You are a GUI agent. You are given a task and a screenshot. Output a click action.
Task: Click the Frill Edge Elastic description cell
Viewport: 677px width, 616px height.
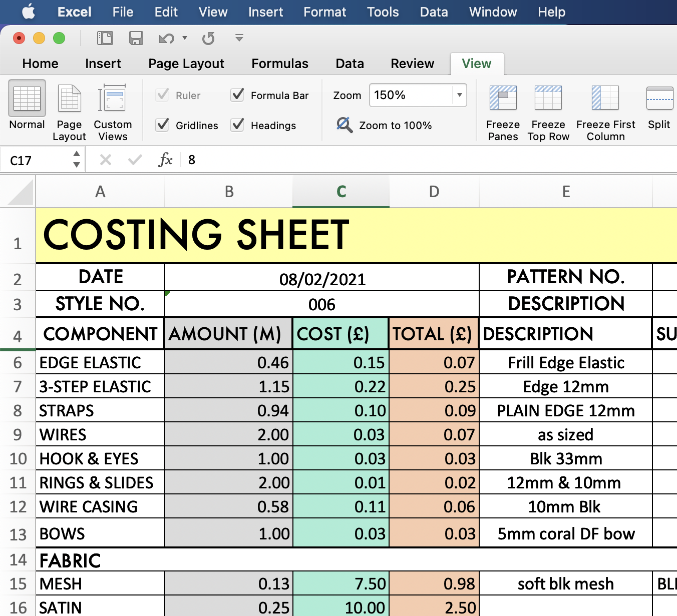(x=566, y=362)
